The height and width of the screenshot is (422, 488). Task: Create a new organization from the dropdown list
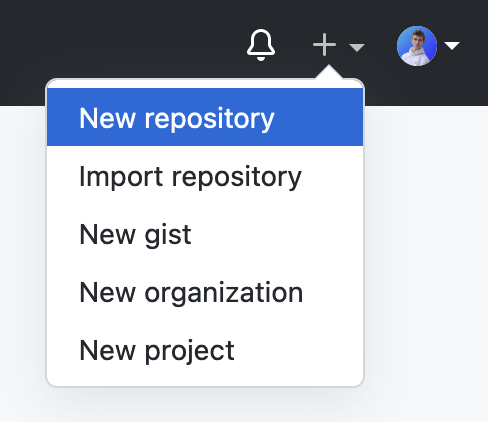[x=191, y=293]
